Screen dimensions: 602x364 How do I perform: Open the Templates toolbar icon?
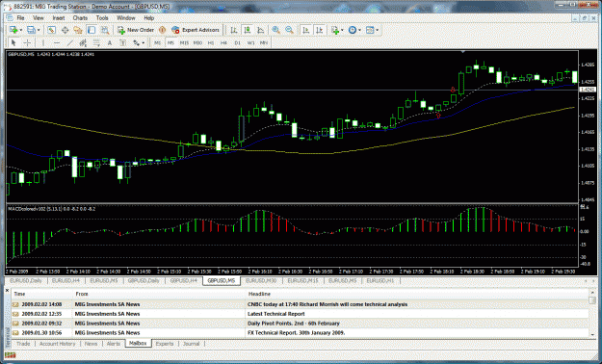pyautogui.click(x=370, y=30)
